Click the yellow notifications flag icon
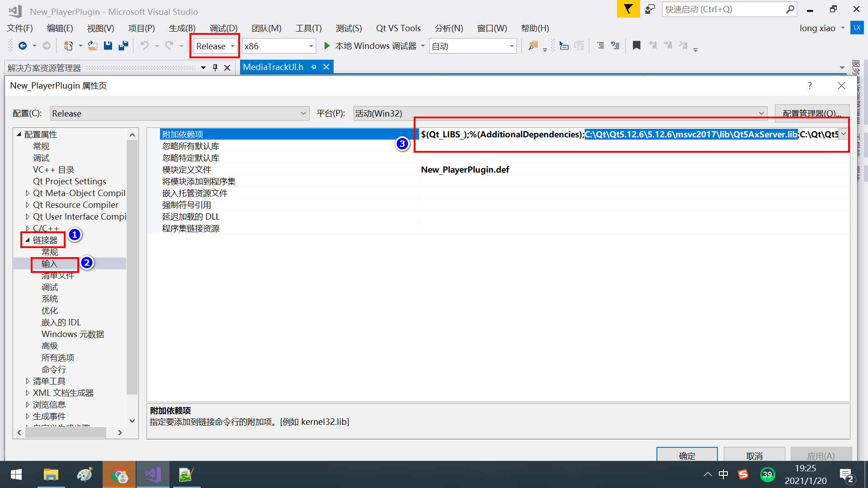868x488 pixels. pyautogui.click(x=628, y=9)
